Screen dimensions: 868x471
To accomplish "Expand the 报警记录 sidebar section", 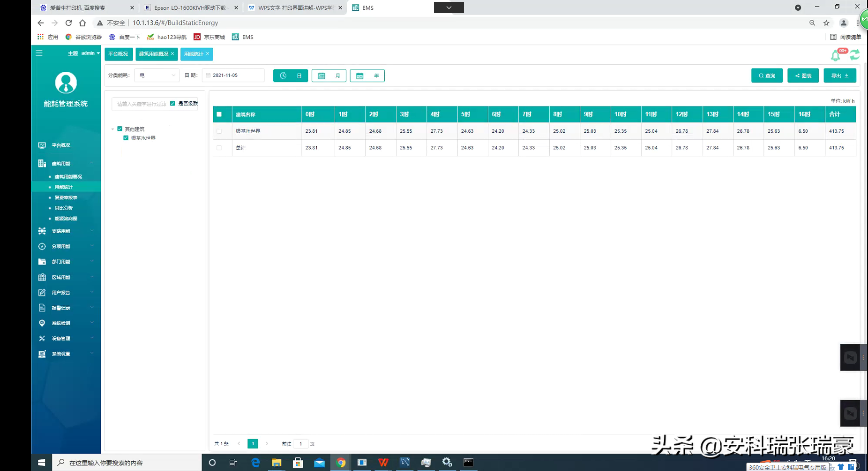I will pyautogui.click(x=66, y=308).
